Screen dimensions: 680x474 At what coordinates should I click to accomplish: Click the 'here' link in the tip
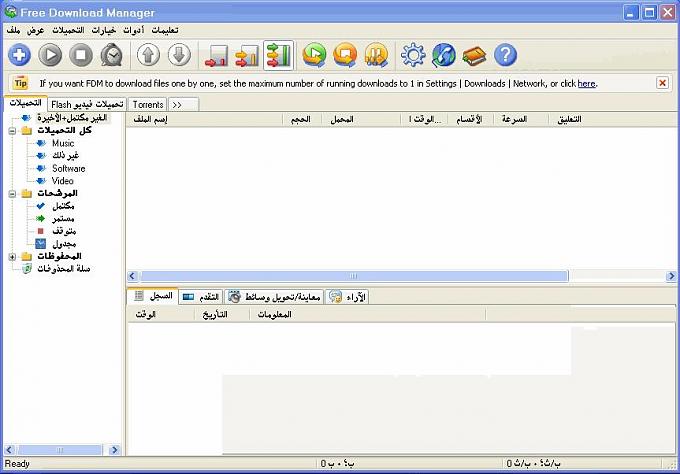pos(586,84)
